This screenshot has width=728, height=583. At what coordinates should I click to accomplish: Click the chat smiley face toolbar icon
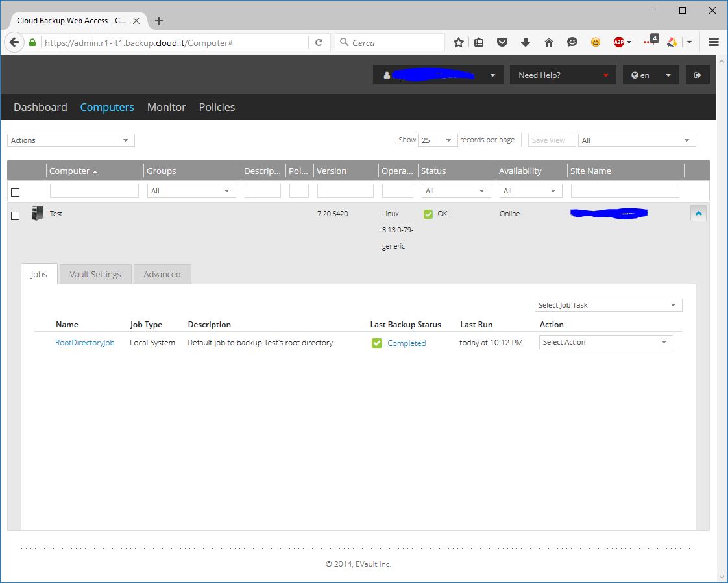572,42
